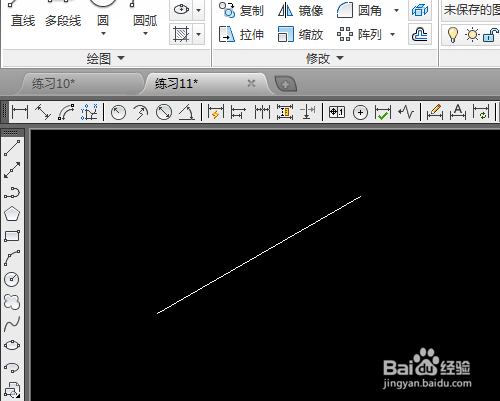The height and width of the screenshot is (401, 500).
Task: Close the 练习11* drawing tab
Action: pos(251,83)
